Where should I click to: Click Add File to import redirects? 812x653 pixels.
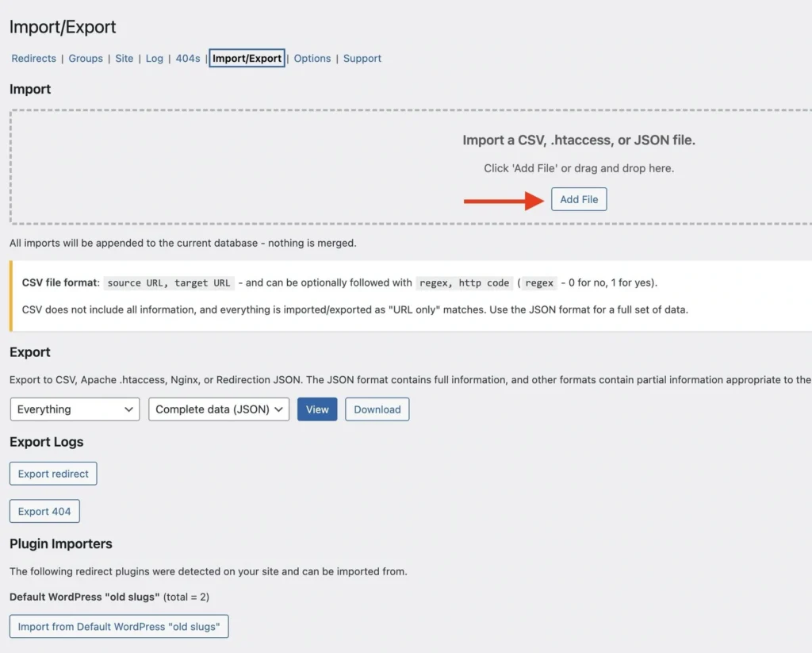[x=579, y=199]
